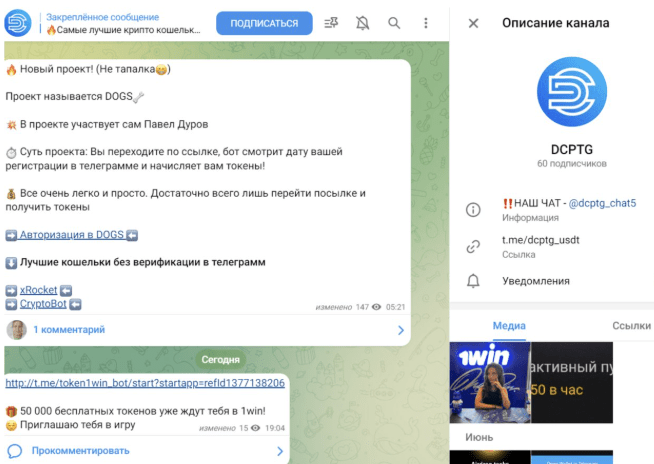This screenshot has height=464, width=654.
Task: Click the comment bubble icon beside Прокомментировать
Action: coord(17,451)
